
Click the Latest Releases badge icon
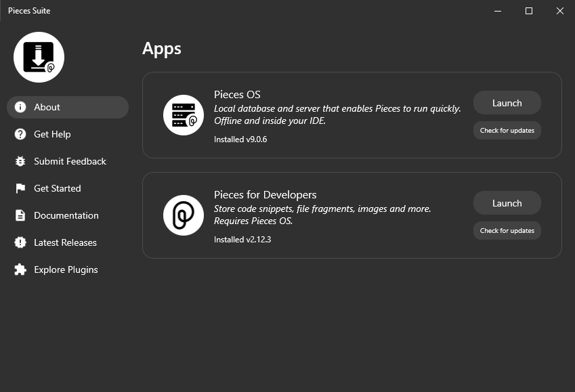[20, 242]
